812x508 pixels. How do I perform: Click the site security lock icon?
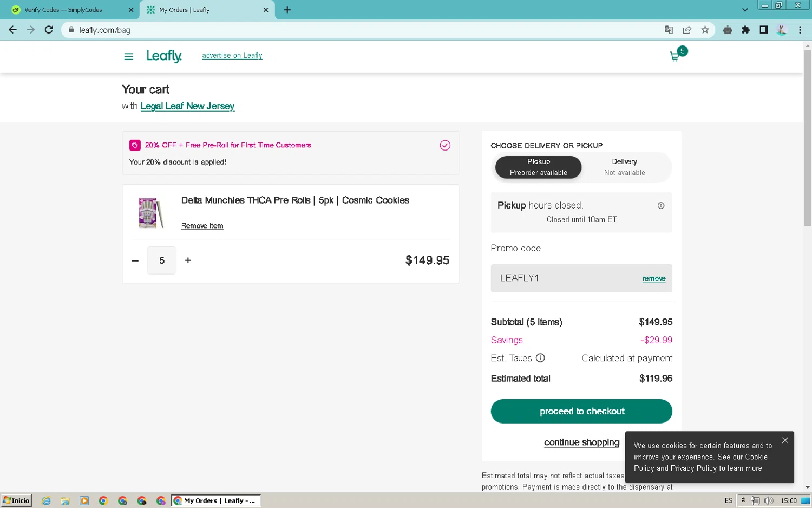[x=71, y=30]
